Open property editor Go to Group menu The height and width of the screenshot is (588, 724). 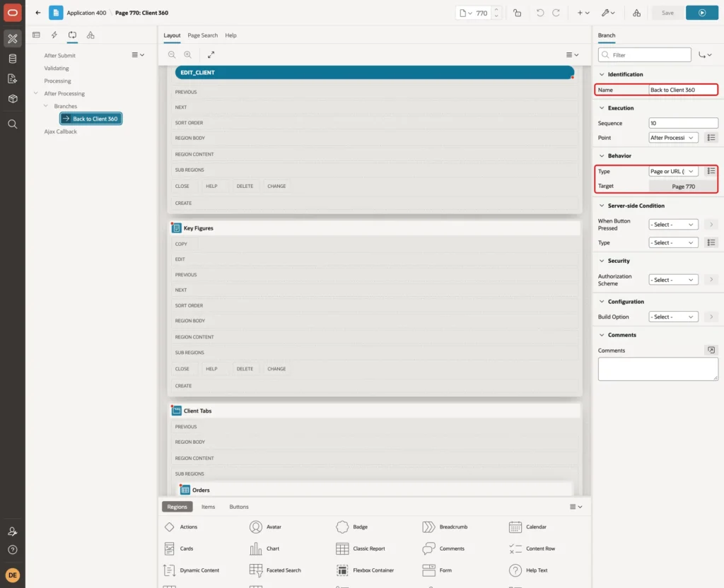(705, 55)
